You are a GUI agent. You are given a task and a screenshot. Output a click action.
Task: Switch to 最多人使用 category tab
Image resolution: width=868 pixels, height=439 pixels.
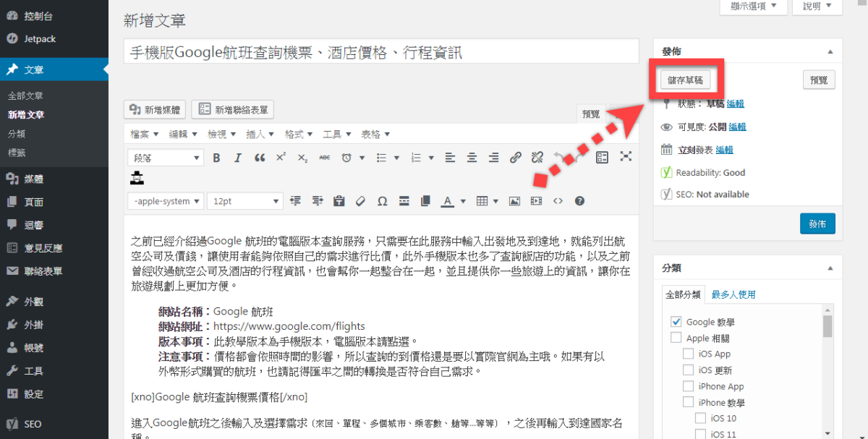click(x=733, y=294)
